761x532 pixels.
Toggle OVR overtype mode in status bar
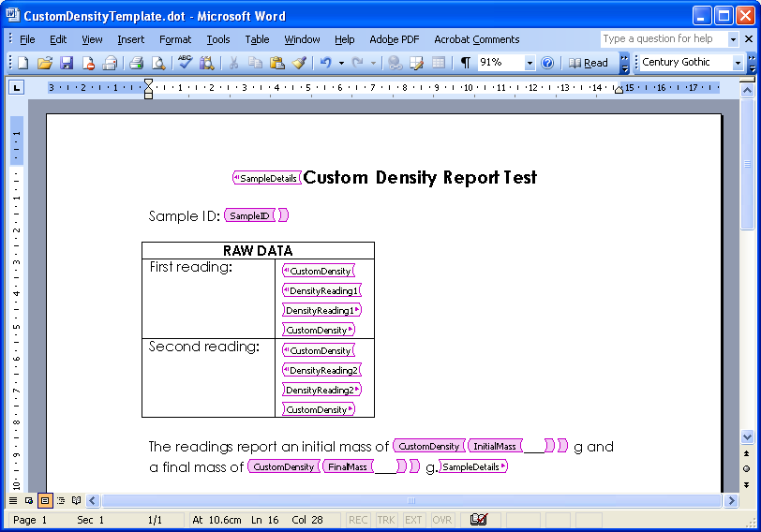[x=441, y=520]
